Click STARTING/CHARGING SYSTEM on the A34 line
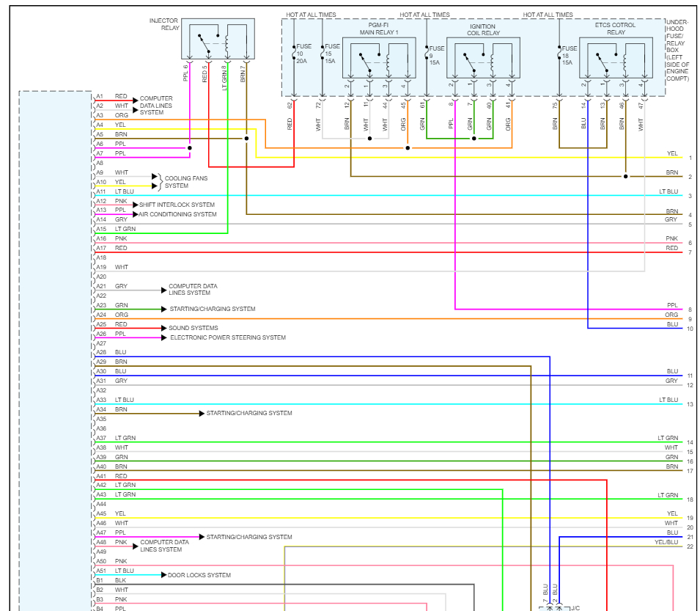Screen dimensions: 700x611 click(249, 413)
